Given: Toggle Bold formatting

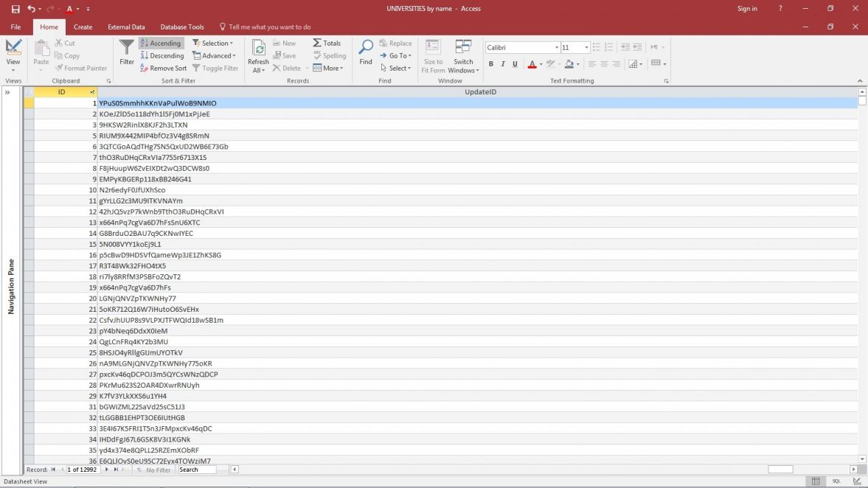Looking at the screenshot, I should [491, 64].
